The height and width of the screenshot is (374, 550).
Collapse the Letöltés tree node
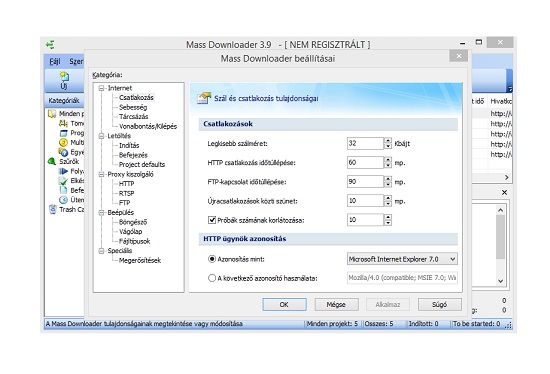tap(101, 136)
